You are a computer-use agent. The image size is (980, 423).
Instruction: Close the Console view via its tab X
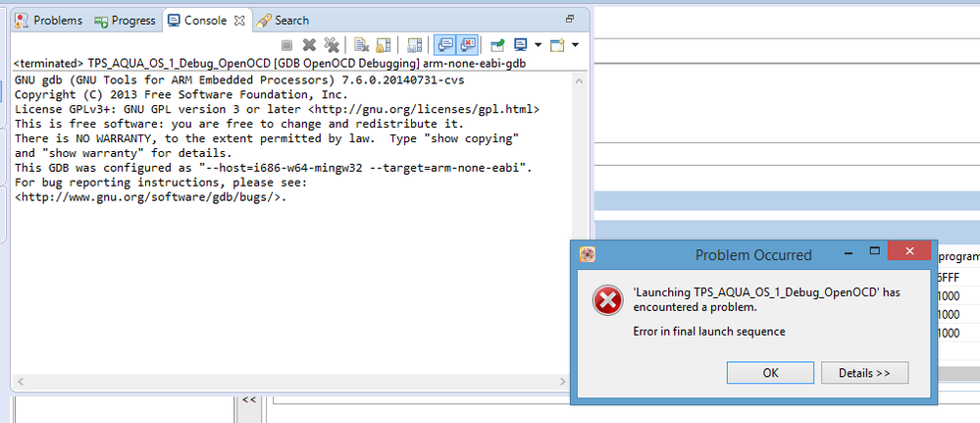(238, 21)
